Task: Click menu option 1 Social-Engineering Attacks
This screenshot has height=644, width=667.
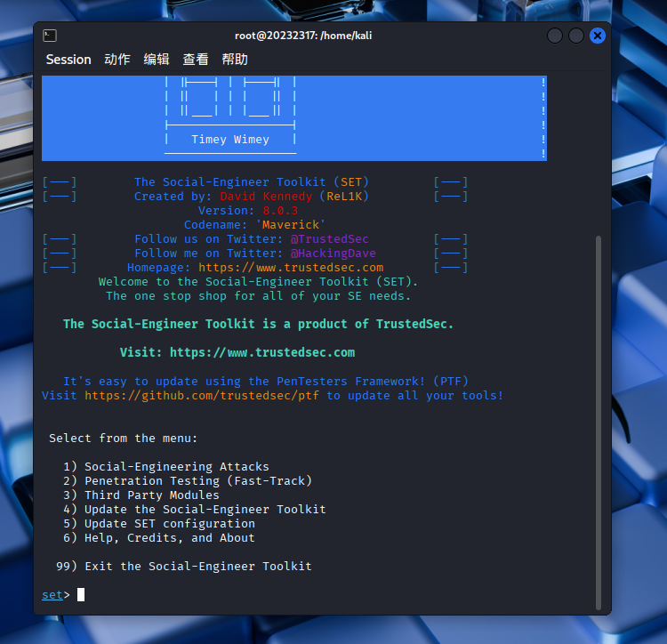Action: pyautogui.click(x=166, y=467)
